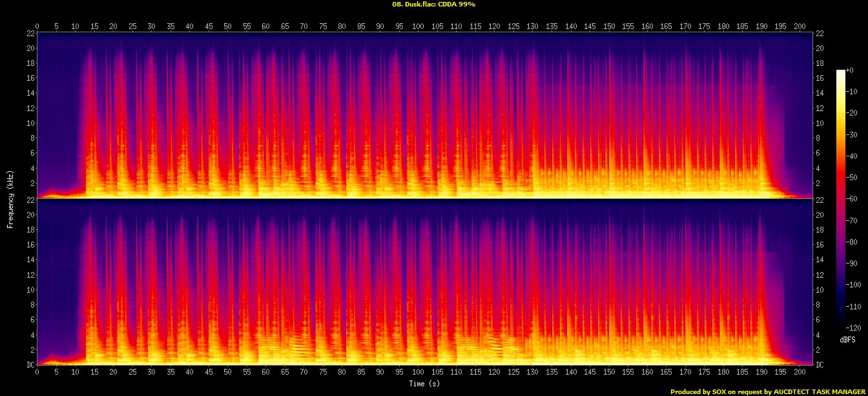Click the "Frequency (kHz)" axis label
This screenshot has width=868, height=396.
pos(10,198)
